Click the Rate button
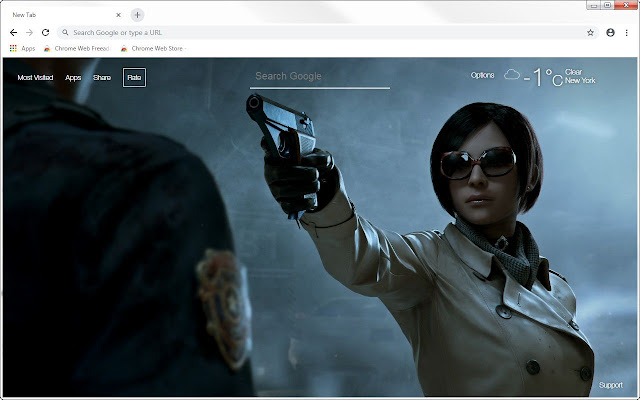Screen dimensions: 640x400 coord(134,78)
